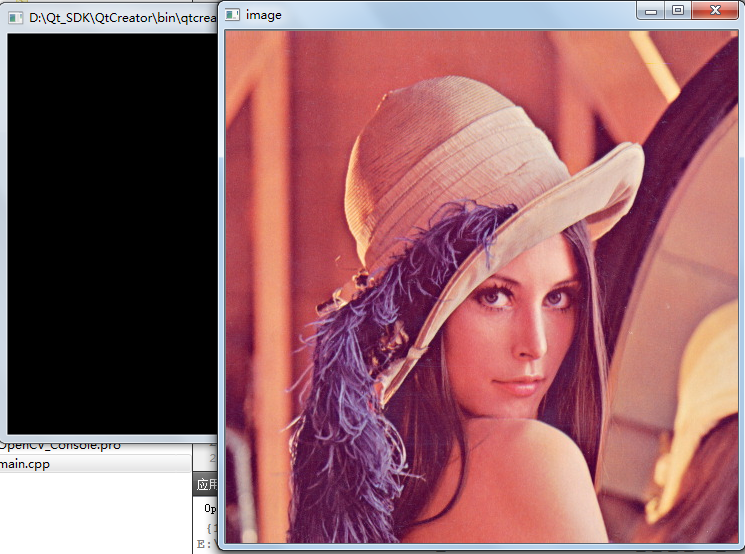Maximize the image window

(678, 10)
